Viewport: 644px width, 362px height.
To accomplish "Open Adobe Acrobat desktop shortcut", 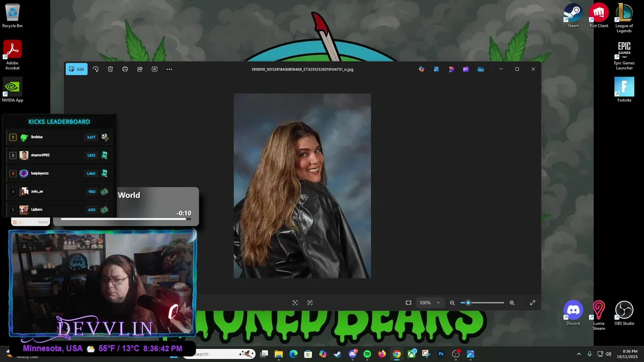I will point(12,55).
